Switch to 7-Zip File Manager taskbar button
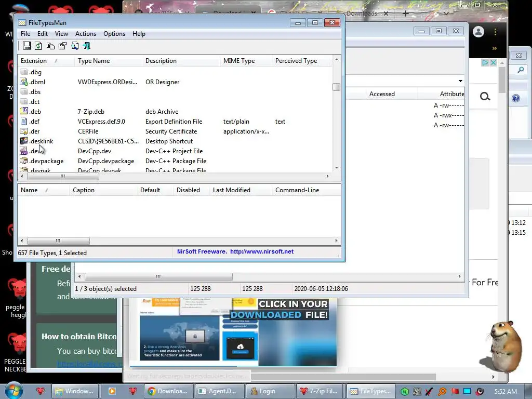 coord(320,391)
